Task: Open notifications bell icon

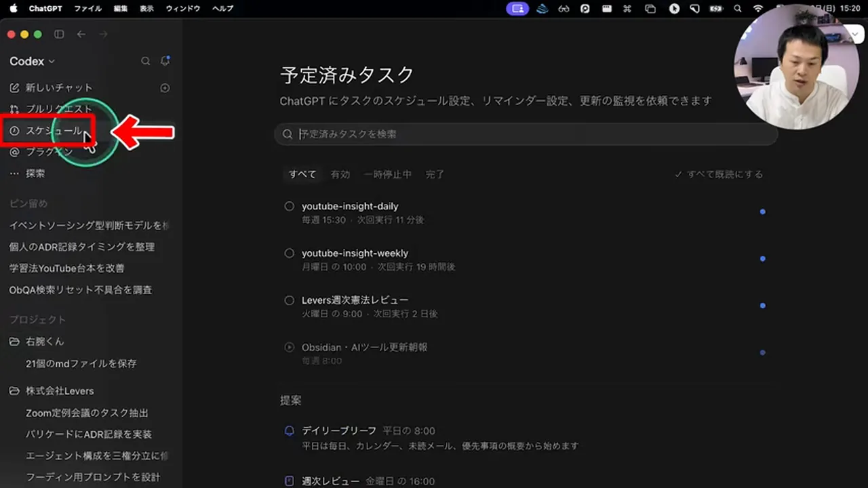Action: 165,61
